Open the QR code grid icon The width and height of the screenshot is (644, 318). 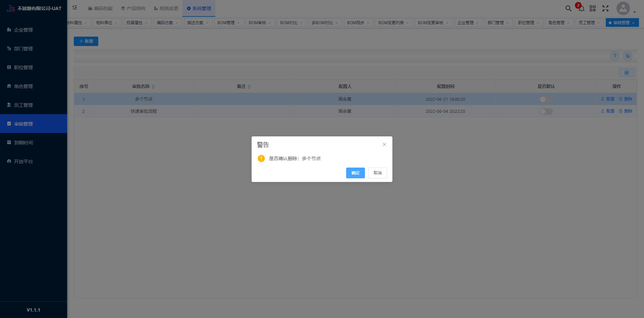pyautogui.click(x=593, y=8)
